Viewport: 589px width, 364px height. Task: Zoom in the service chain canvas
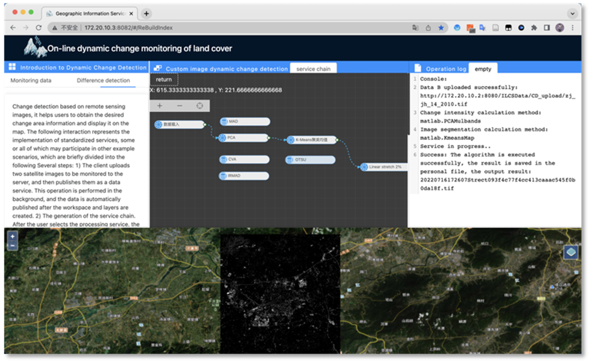click(x=159, y=106)
